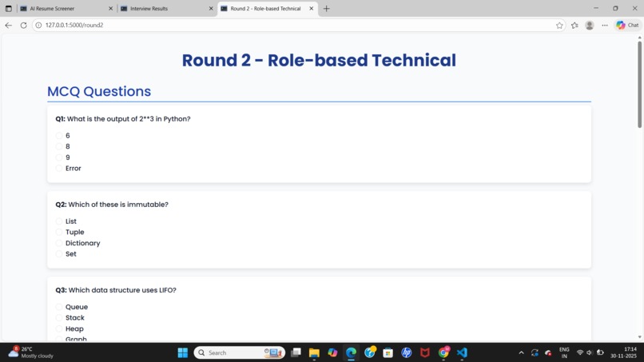This screenshot has height=362, width=644.
Task: Open the HP app on the taskbar
Action: [407, 352]
